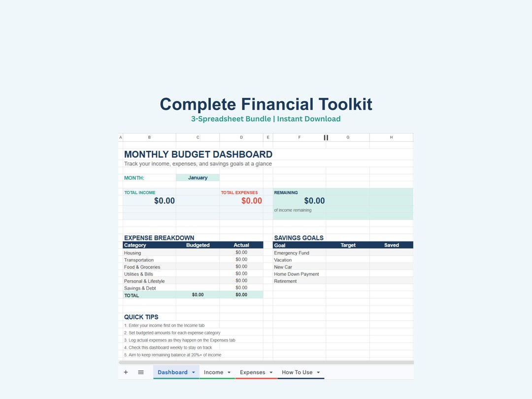Click 'of income remaining' text
Image resolution: width=532 pixels, height=399 pixels.
(293, 210)
